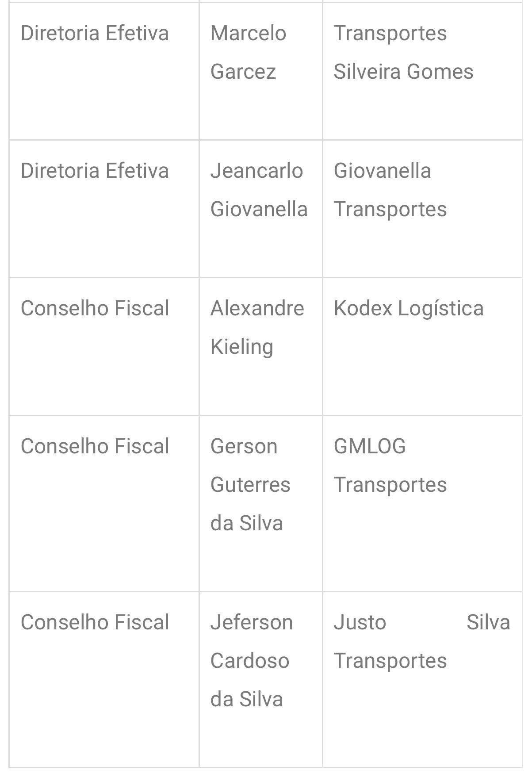
Task: Select the first name Alexandre
Action: [x=257, y=309]
